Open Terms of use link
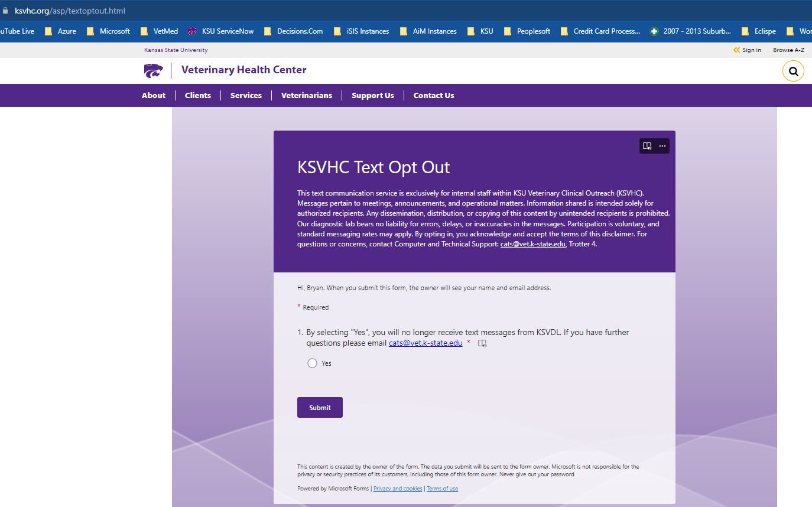The height and width of the screenshot is (507, 812). [442, 489]
